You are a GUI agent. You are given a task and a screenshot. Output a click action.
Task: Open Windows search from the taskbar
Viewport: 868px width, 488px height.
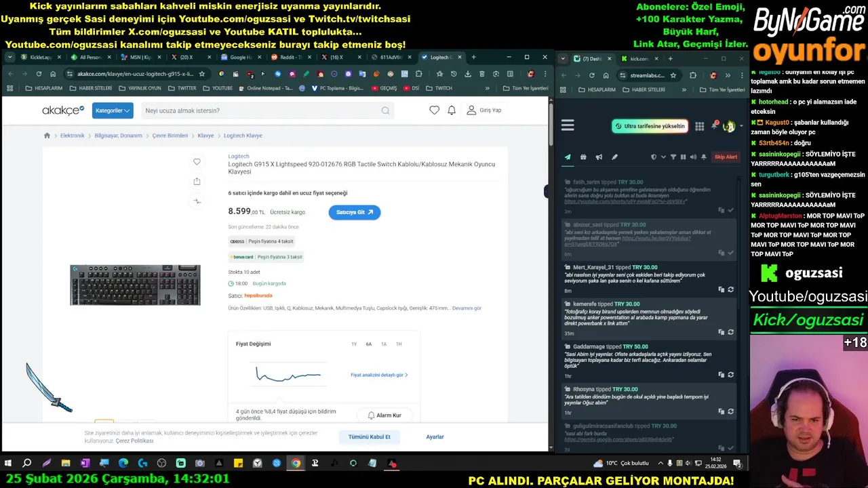[27, 464]
